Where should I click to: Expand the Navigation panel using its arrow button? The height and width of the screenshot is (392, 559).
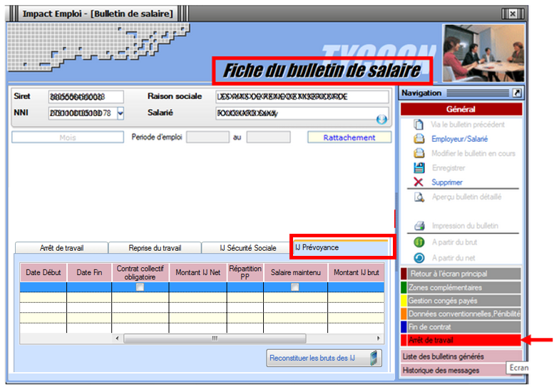517,93
